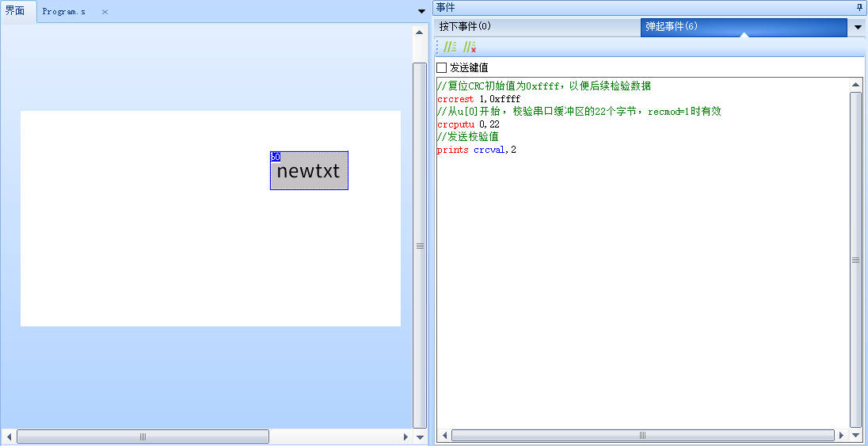This screenshot has height=446, width=868.
Task: Click the code editor's scroll right arrow
Action: pos(843,435)
